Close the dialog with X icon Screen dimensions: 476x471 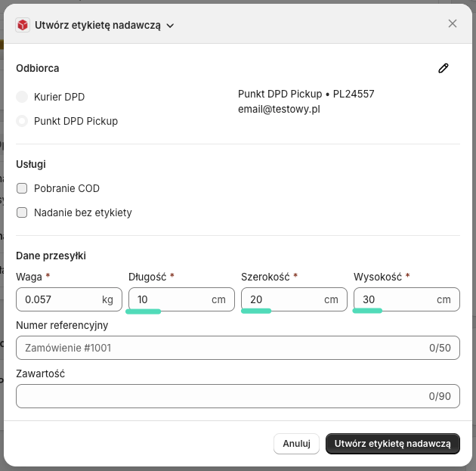(453, 23)
